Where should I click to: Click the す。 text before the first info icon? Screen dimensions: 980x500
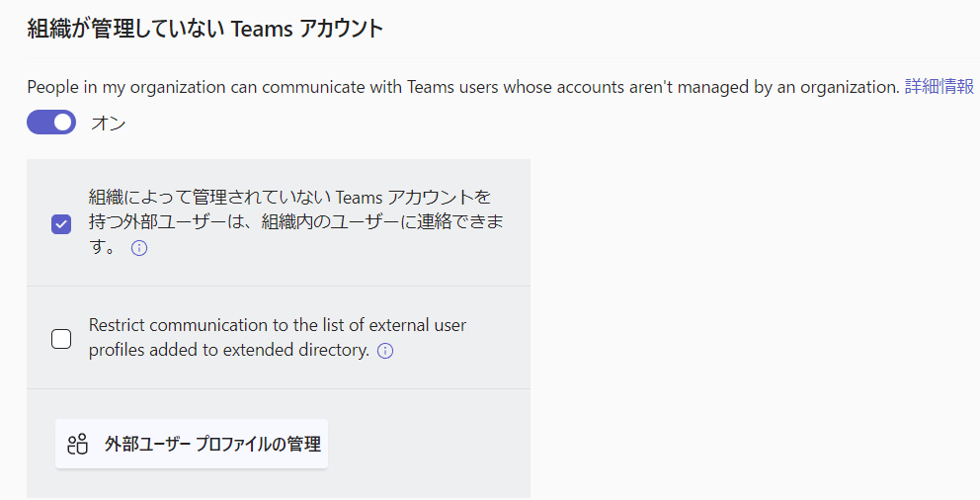click(103, 247)
